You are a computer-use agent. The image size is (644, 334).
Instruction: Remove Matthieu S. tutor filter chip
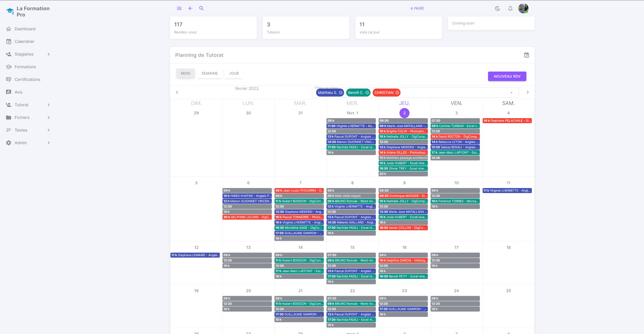click(341, 93)
